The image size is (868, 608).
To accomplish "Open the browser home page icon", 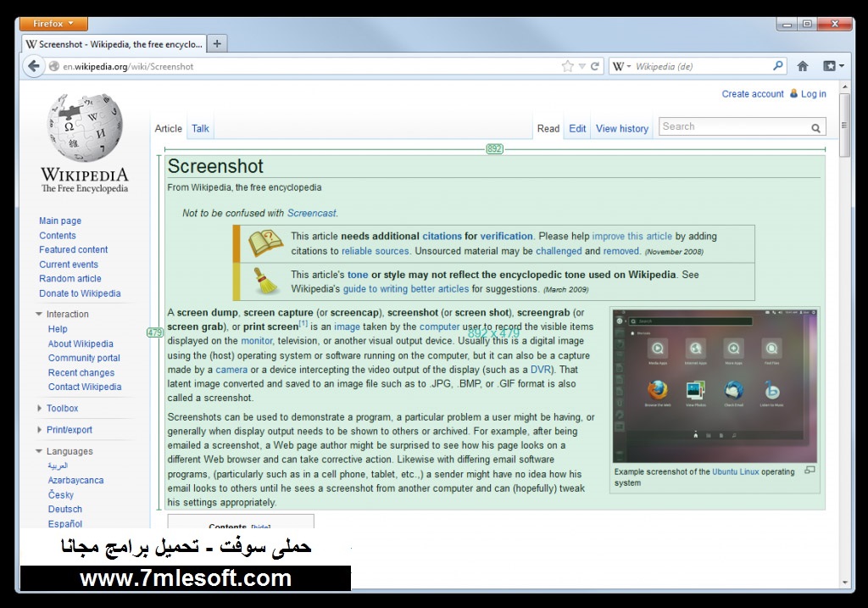I will click(802, 66).
